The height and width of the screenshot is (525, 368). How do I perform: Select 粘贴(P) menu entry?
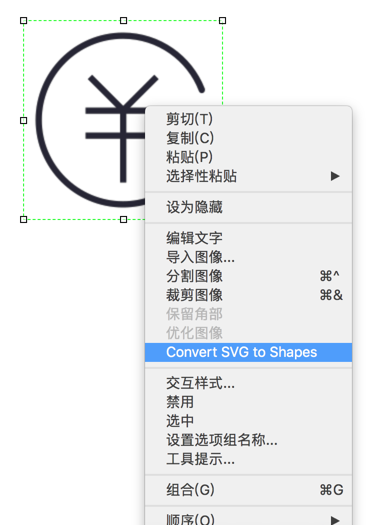[x=248, y=157]
